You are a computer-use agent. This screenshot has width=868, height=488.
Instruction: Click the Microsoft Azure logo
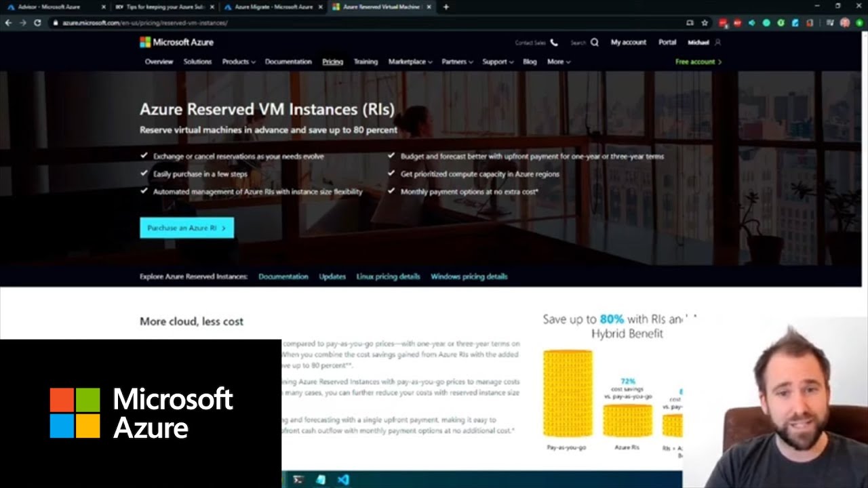pos(176,42)
